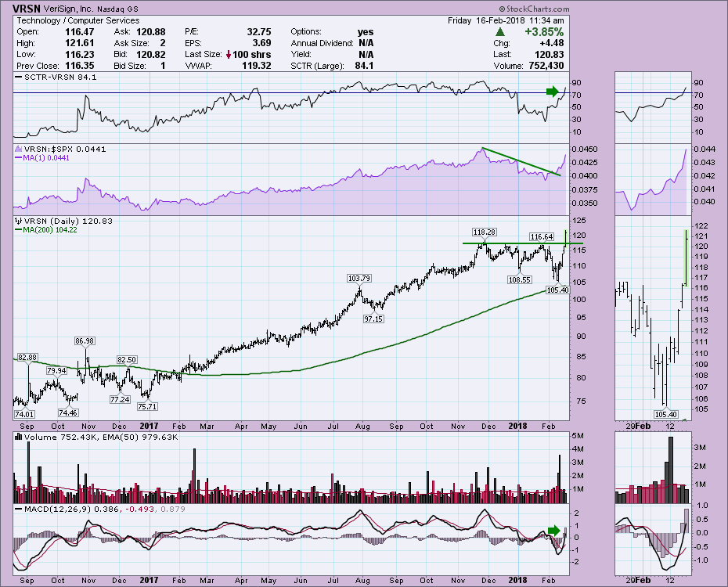Click 'Technology / Computer Services' sector text

[78, 20]
